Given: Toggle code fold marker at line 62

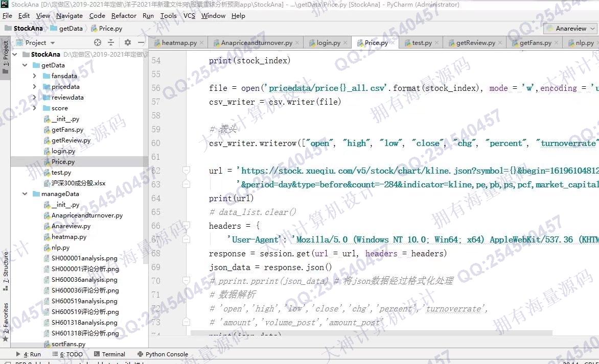Looking at the screenshot, I should coord(186,170).
